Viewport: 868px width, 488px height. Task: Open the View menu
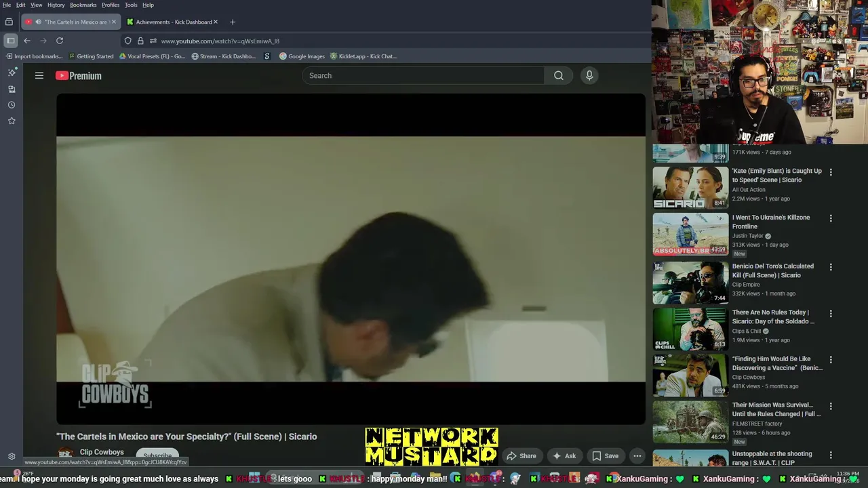36,5
